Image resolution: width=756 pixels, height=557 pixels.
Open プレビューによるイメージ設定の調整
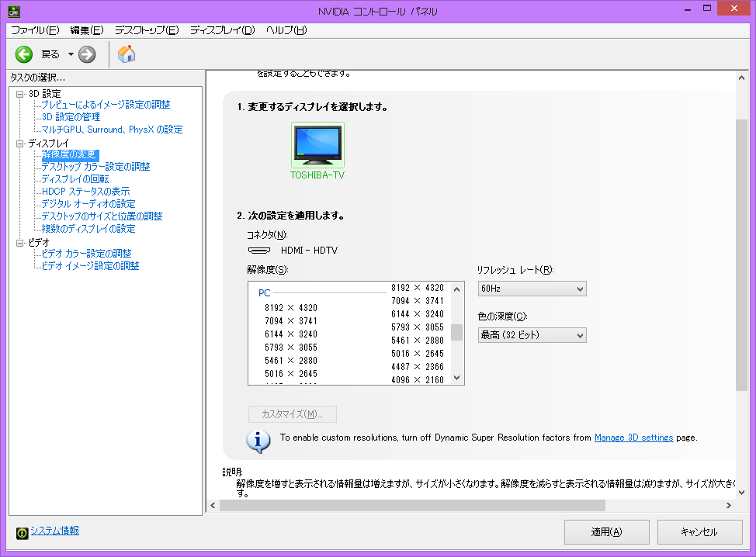click(x=106, y=105)
